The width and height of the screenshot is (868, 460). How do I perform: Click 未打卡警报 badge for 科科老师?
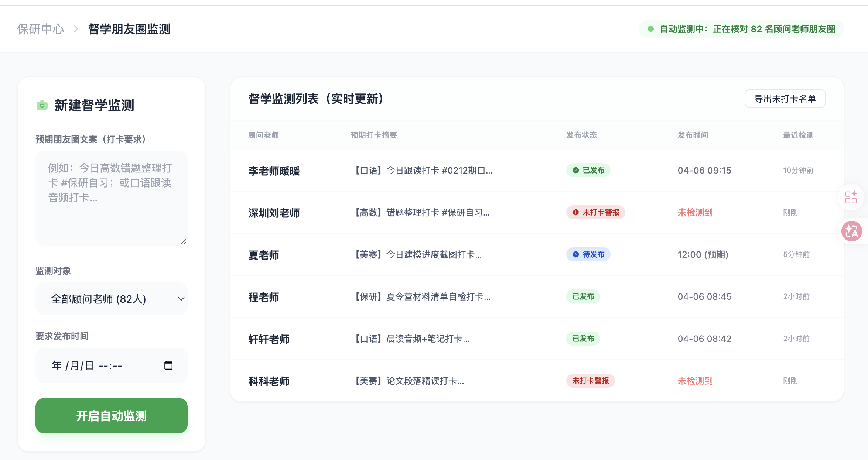point(591,381)
